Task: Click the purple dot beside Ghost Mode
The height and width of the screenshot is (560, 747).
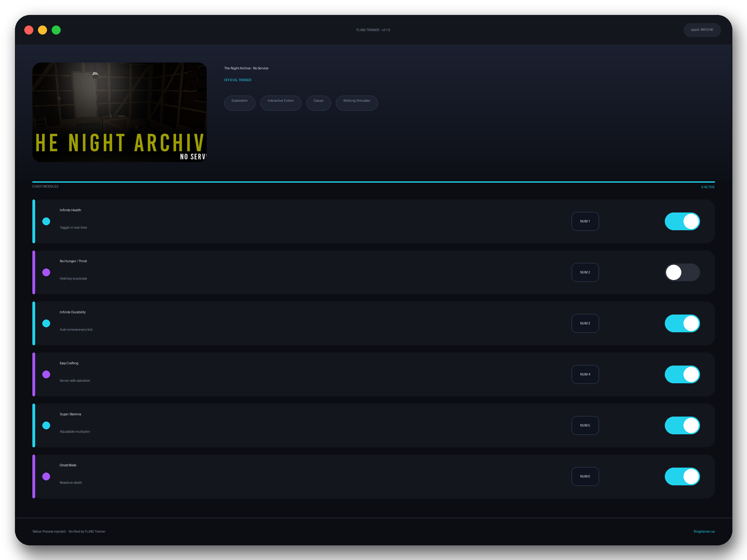Action: point(46,476)
